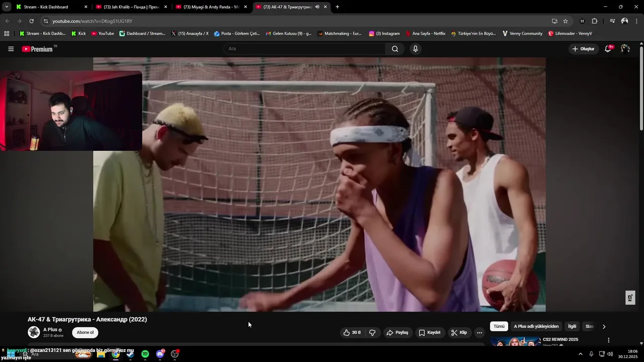This screenshot has height=362, width=644.
Task: Click the YouTube search magnifier button
Action: coord(395,49)
